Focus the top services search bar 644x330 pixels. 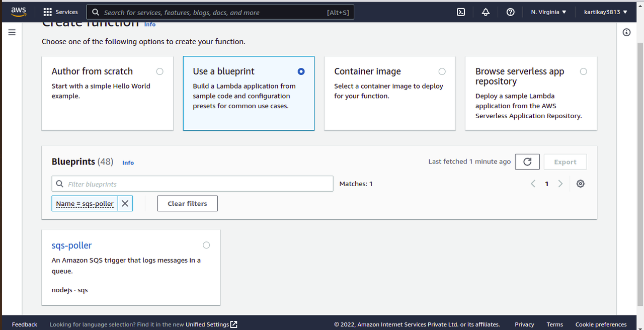click(x=220, y=12)
